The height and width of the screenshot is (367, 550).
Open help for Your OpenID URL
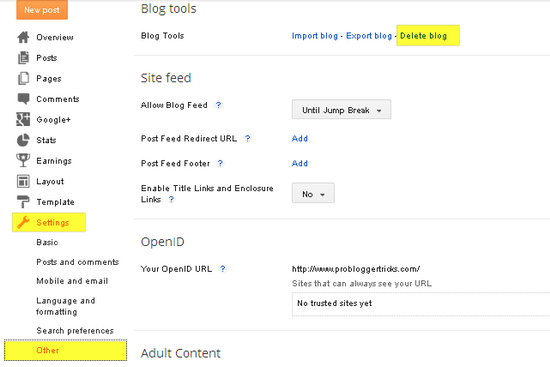[x=223, y=269]
